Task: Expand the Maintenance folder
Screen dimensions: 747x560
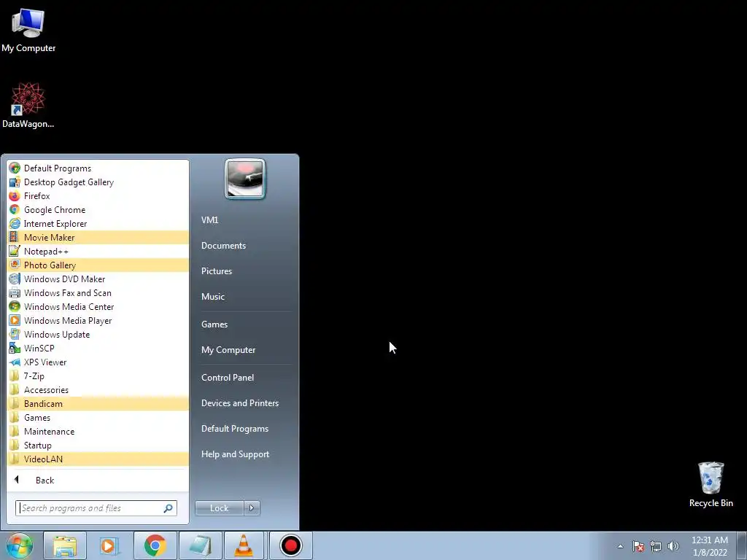Action: 98,431
